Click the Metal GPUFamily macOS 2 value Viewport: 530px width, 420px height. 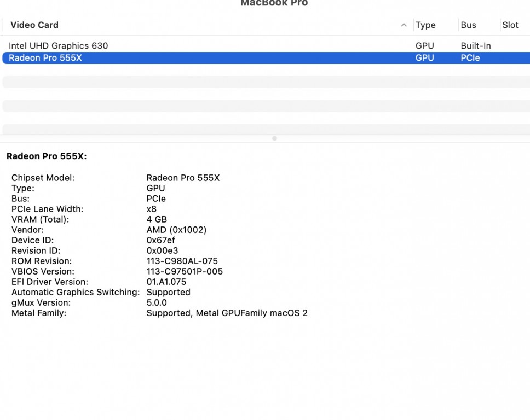[x=227, y=313]
